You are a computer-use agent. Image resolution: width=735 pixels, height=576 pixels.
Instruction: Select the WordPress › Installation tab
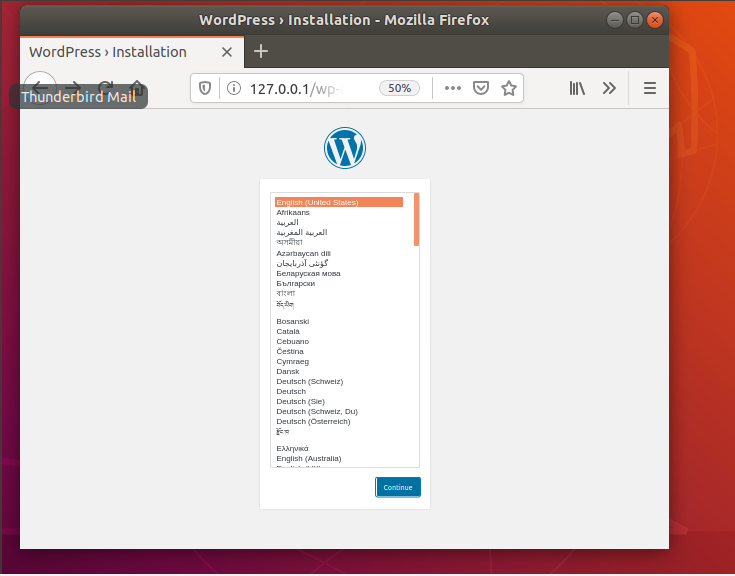[x=132, y=52]
